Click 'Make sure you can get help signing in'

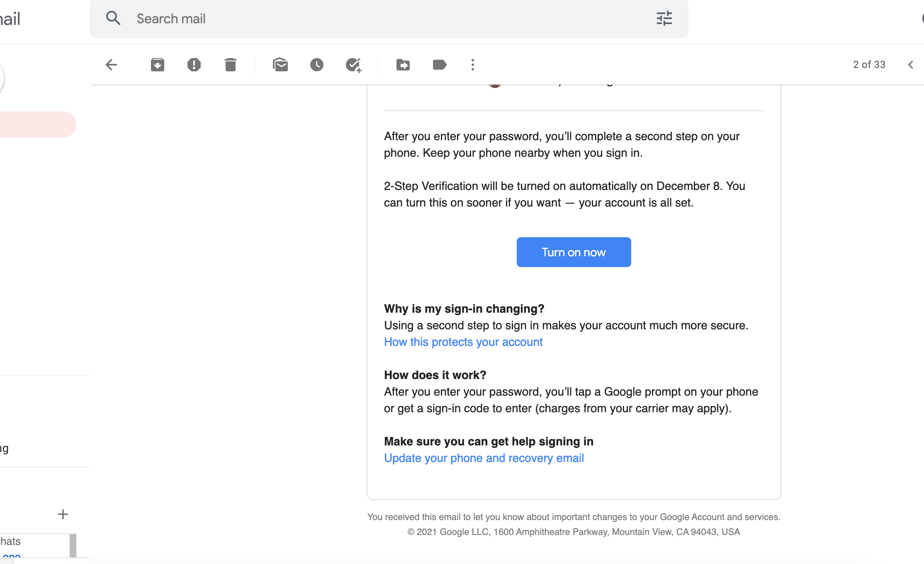[x=489, y=441]
